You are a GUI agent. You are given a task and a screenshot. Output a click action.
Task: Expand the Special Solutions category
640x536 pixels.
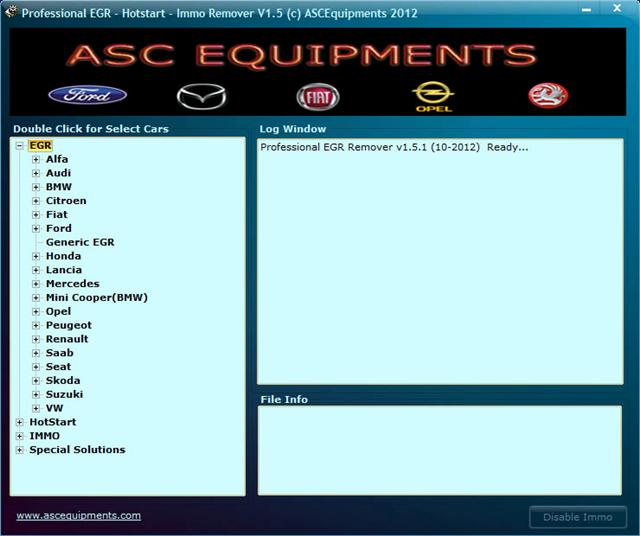point(19,450)
